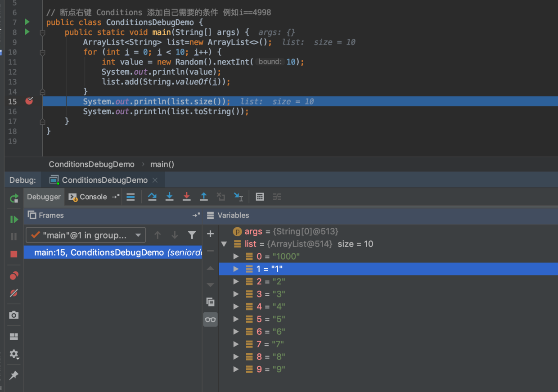Click next frame down arrow

175,235
